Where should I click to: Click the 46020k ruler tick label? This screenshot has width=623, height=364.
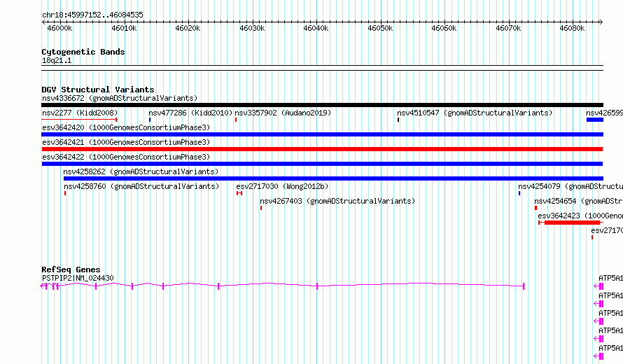pos(188,28)
